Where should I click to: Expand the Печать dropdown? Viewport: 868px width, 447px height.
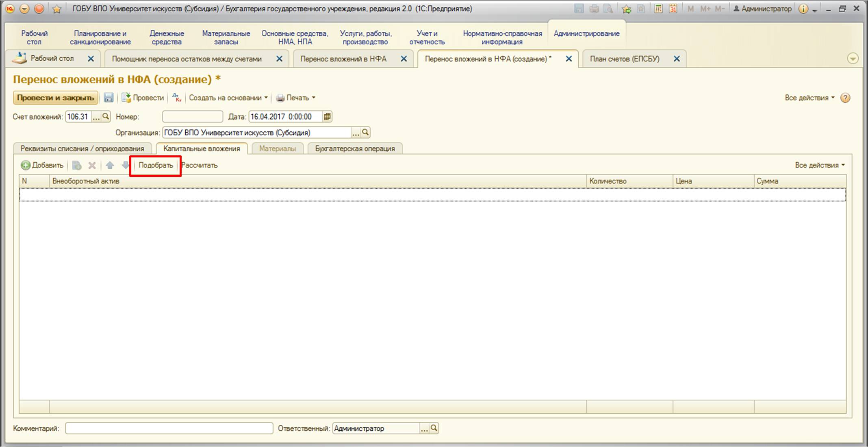(296, 98)
